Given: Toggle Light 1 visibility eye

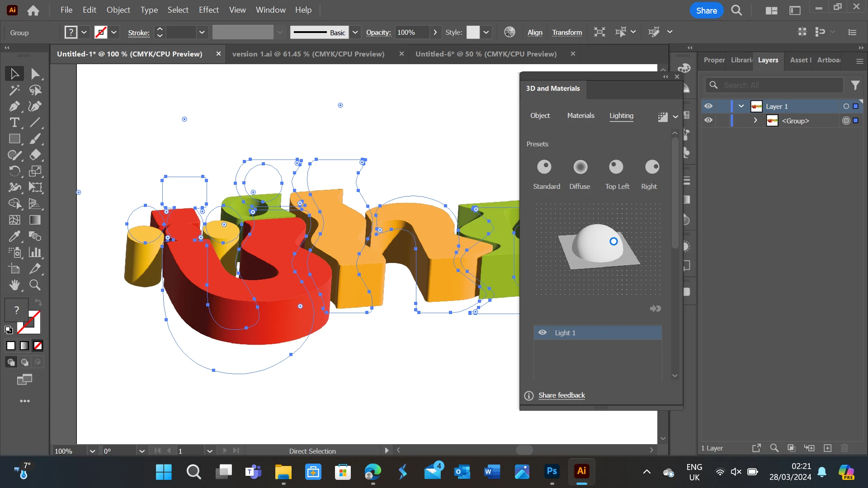Looking at the screenshot, I should pyautogui.click(x=542, y=333).
